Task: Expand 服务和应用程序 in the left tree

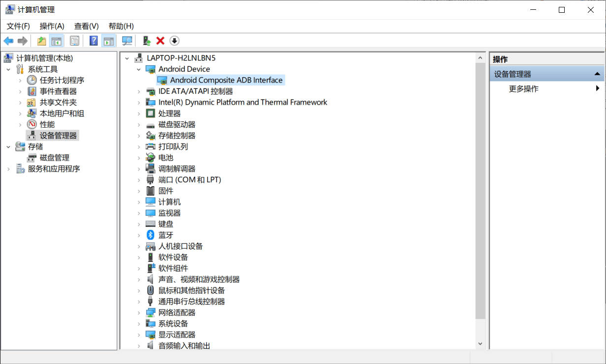Action: click(8, 169)
